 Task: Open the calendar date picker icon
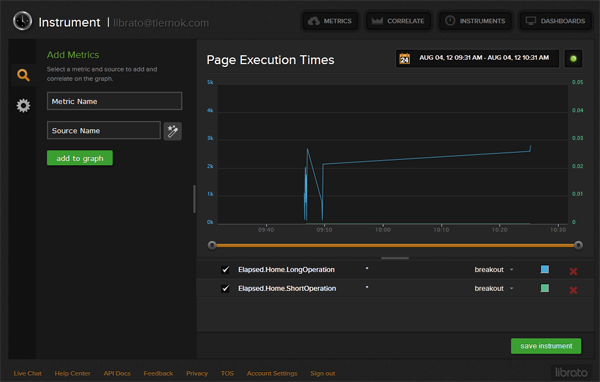404,59
